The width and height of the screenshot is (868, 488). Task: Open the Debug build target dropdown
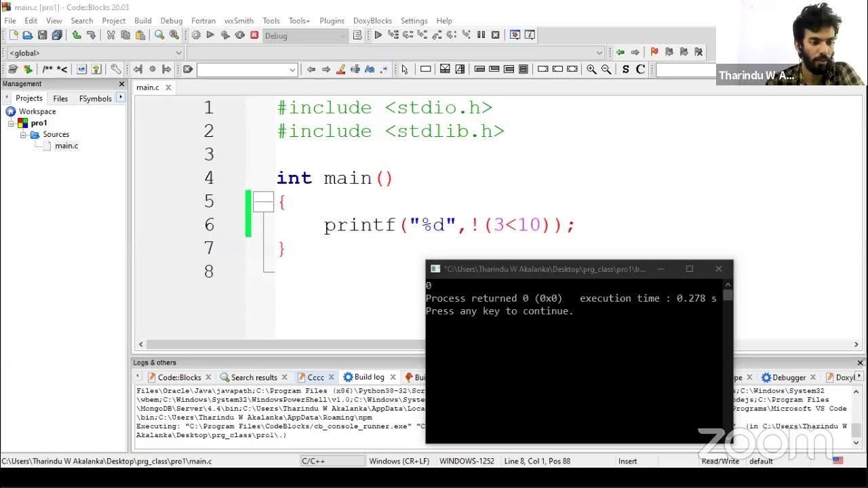tap(343, 36)
